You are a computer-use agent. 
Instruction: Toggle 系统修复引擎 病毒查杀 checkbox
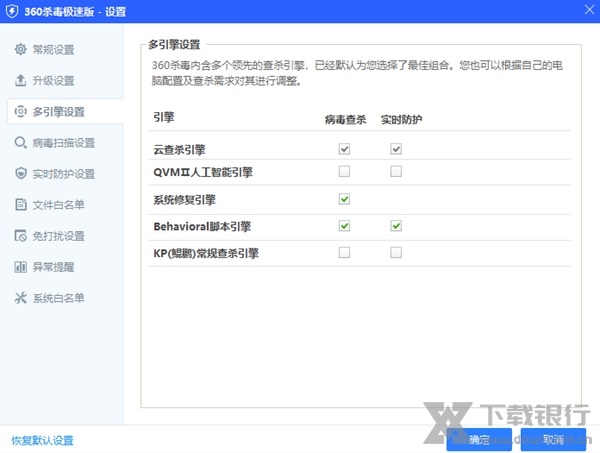(x=344, y=199)
